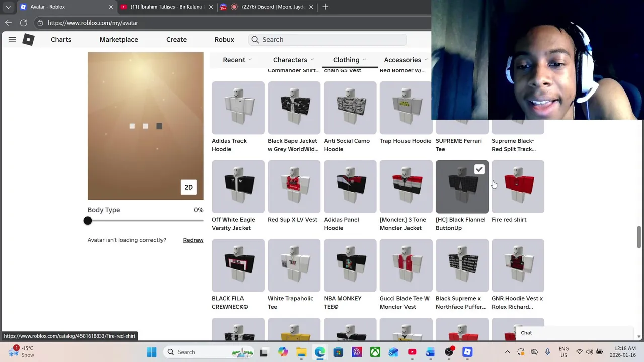Equip the Red Sup X LV Vest

[294, 187]
